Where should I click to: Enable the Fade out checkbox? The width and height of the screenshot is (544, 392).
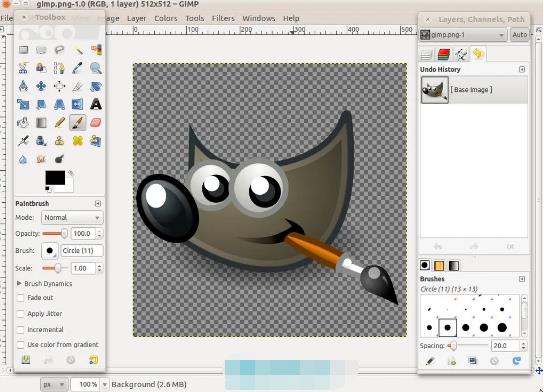pos(21,298)
